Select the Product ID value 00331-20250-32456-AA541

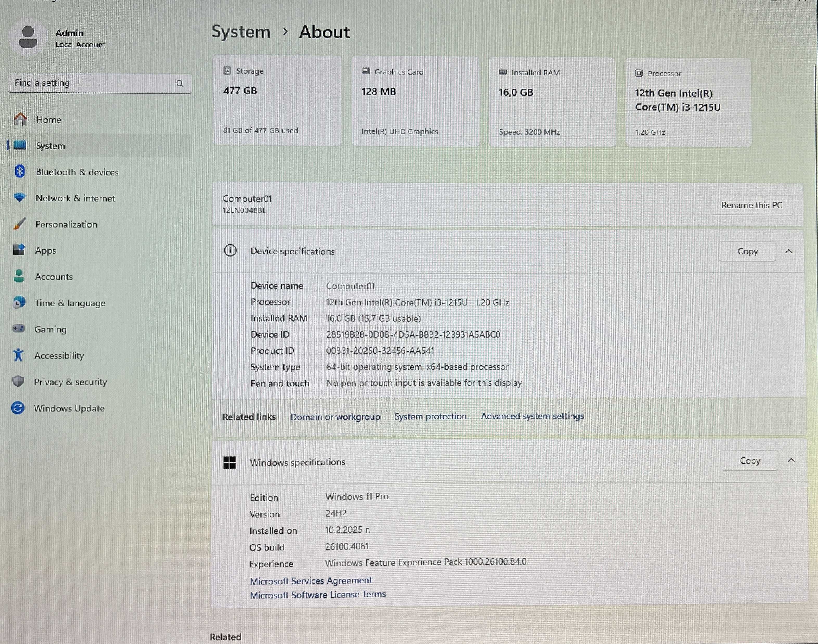(380, 351)
